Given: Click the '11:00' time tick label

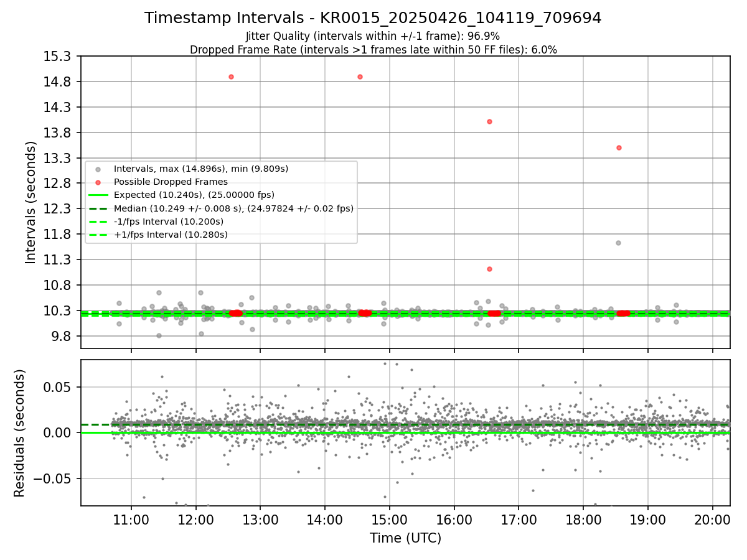Looking at the screenshot, I should [131, 520].
